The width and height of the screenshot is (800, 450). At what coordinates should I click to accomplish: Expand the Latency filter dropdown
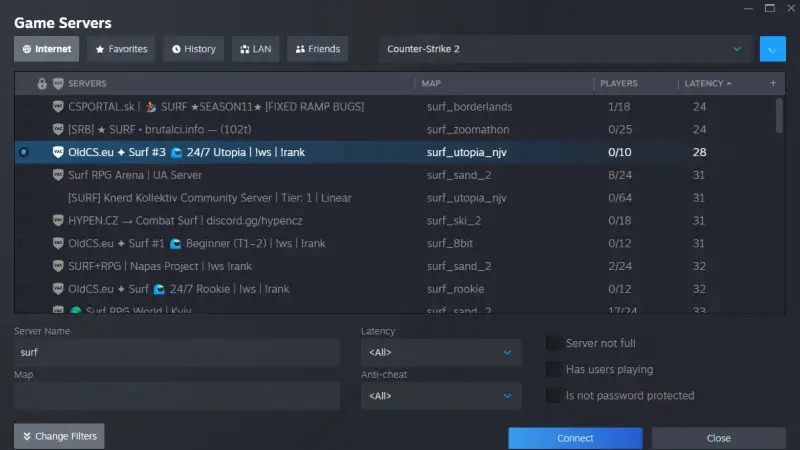pyautogui.click(x=441, y=353)
